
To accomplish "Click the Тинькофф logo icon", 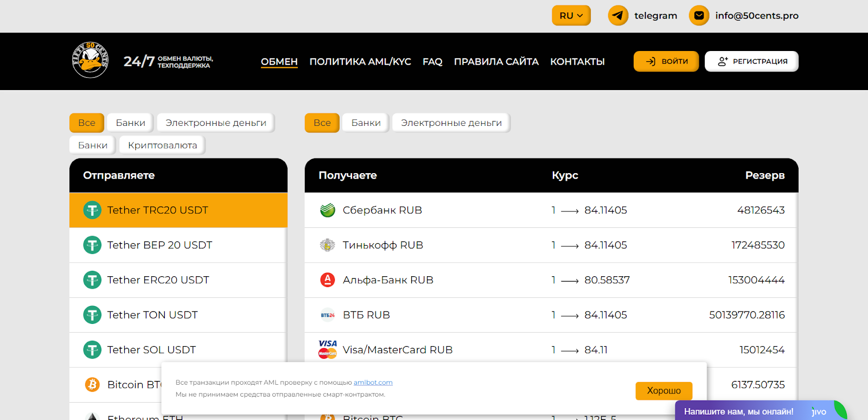I will [328, 245].
